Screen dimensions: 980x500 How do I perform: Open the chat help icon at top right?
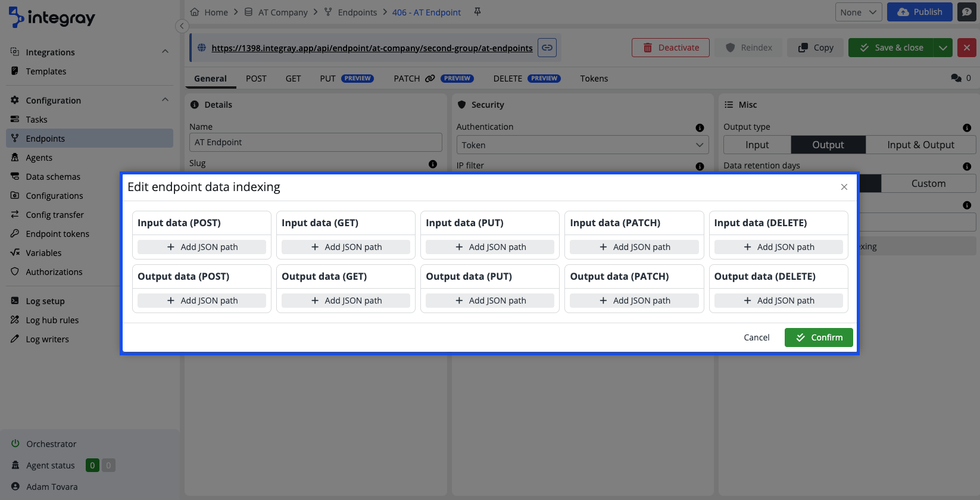[966, 12]
